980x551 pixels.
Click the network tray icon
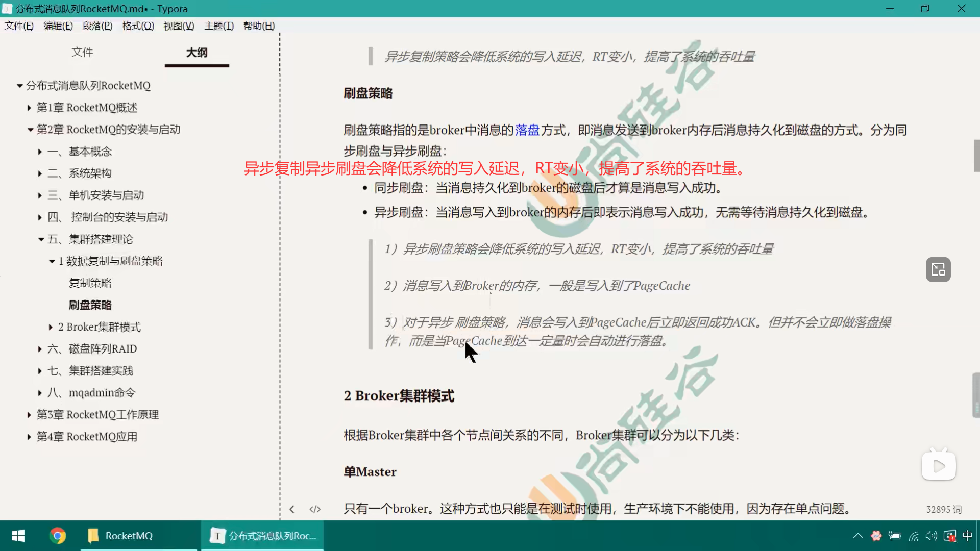[914, 536]
